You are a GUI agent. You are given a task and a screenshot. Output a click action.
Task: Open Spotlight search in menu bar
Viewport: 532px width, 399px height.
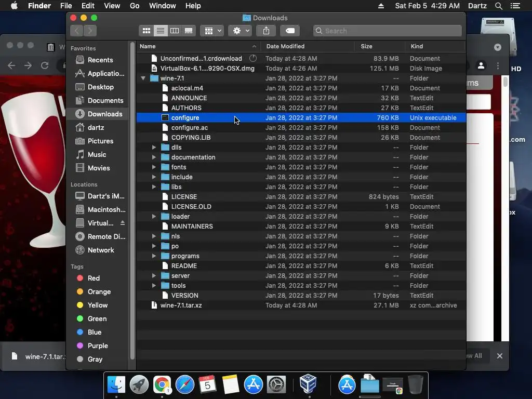pyautogui.click(x=498, y=6)
